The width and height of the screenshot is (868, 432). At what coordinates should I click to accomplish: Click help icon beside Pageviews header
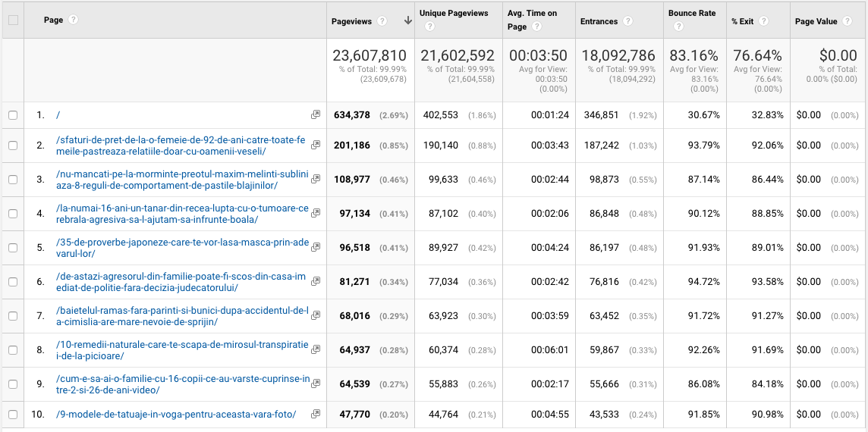pyautogui.click(x=382, y=21)
